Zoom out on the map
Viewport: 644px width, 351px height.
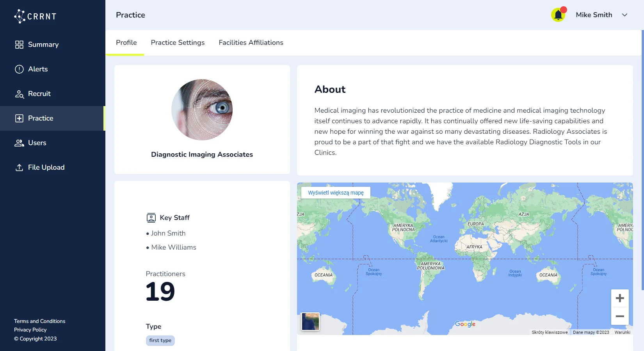pos(620,316)
